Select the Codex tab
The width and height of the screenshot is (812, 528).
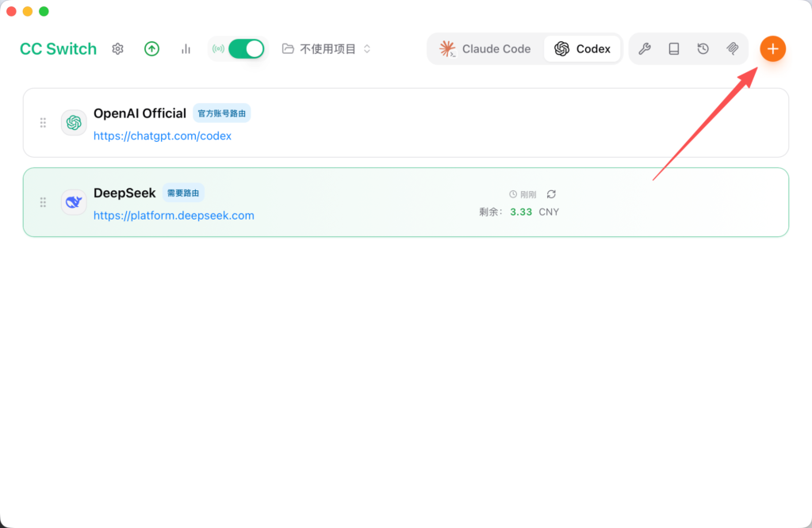(583, 48)
